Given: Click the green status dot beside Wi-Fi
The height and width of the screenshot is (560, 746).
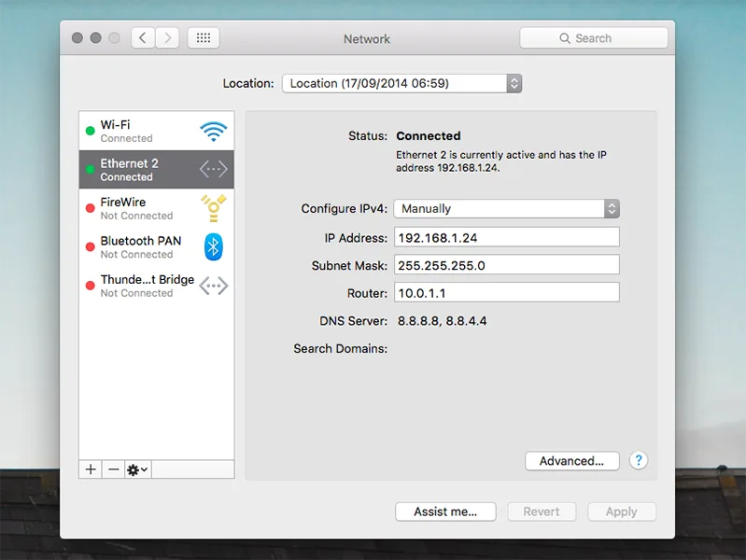Looking at the screenshot, I should pyautogui.click(x=90, y=131).
